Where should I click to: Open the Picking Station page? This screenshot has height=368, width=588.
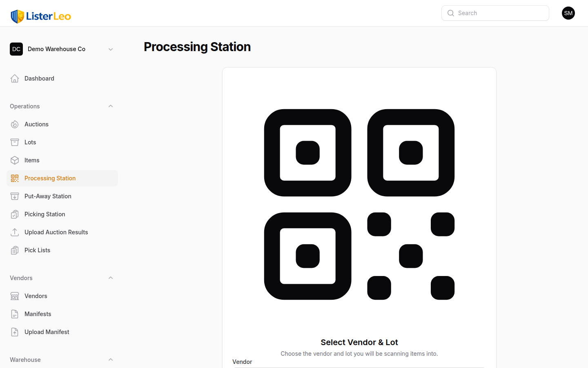[x=45, y=214]
